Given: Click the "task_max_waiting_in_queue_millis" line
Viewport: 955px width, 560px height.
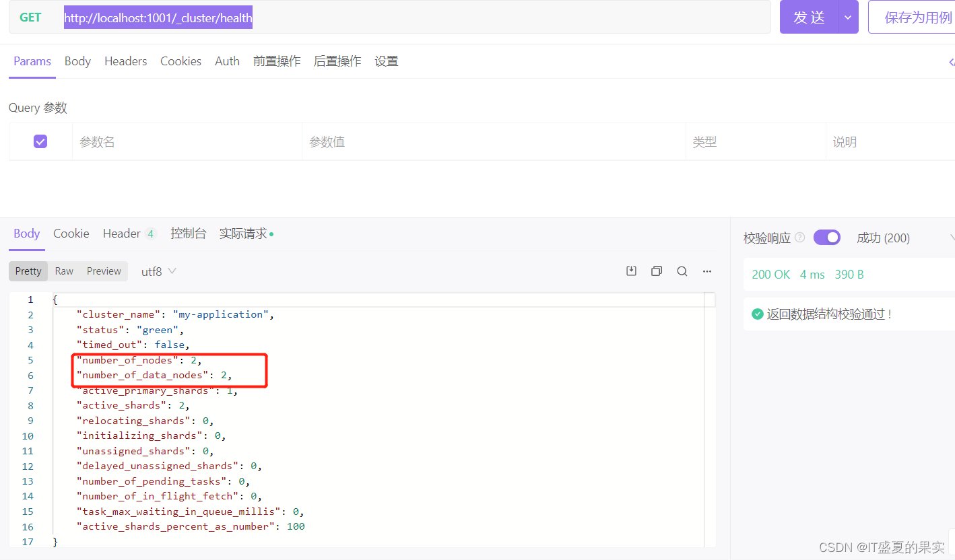Looking at the screenshot, I should pos(191,512).
